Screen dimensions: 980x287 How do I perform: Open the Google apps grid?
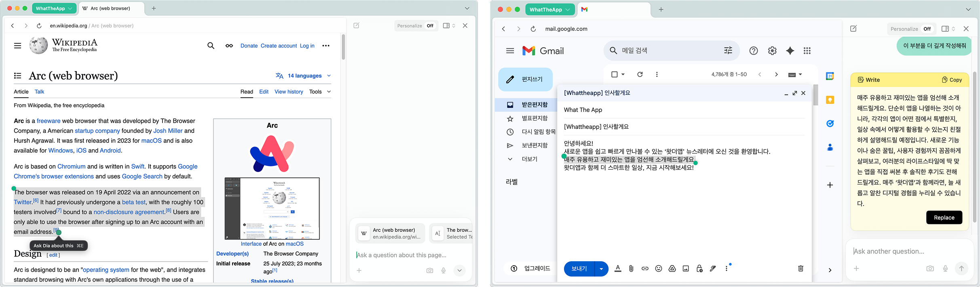pos(807,50)
